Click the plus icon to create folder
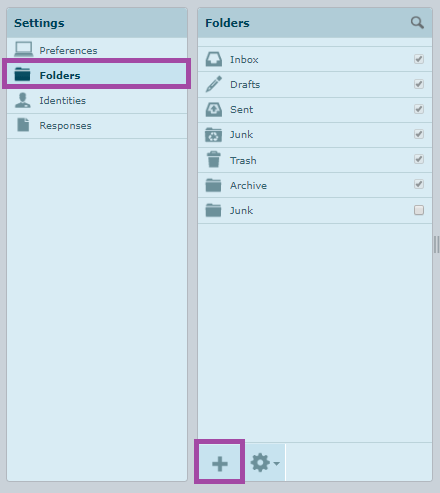The width and height of the screenshot is (440, 493). (220, 463)
